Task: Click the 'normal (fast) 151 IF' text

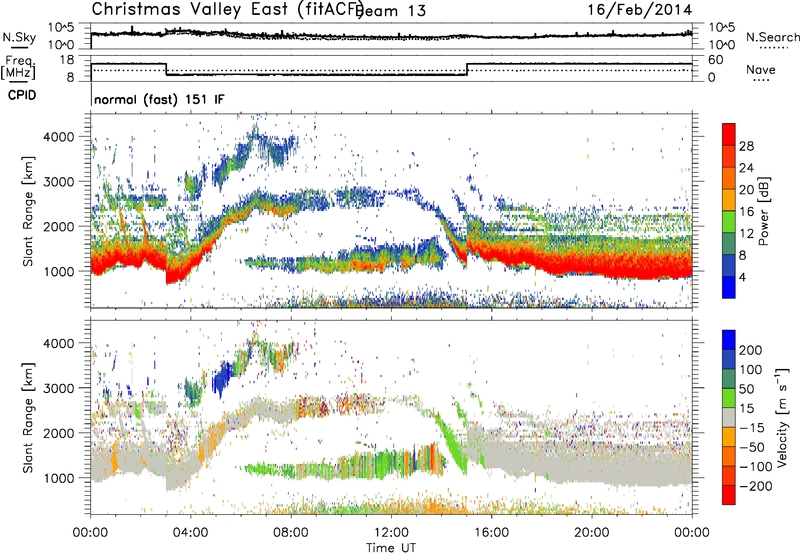Action: pos(159,99)
